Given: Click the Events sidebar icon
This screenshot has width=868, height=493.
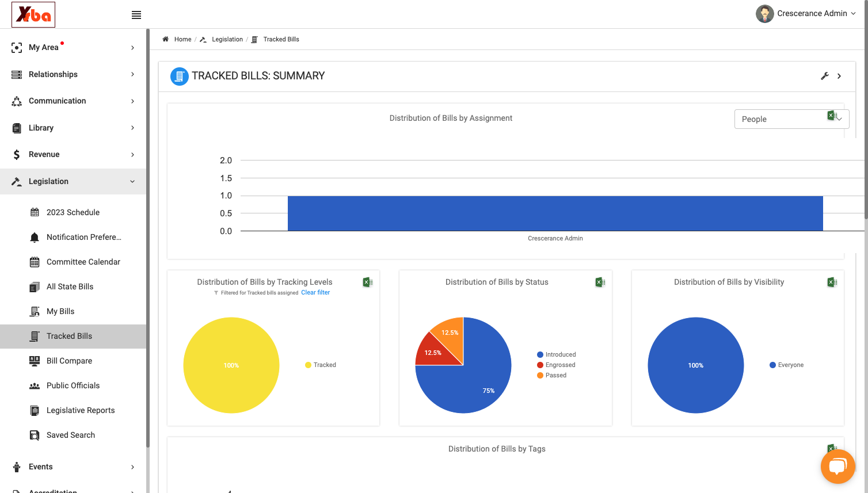Looking at the screenshot, I should (17, 467).
